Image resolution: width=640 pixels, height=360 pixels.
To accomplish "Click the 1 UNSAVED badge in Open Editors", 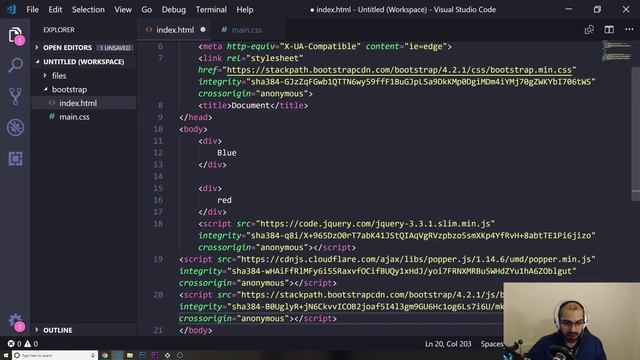I will 116,48.
